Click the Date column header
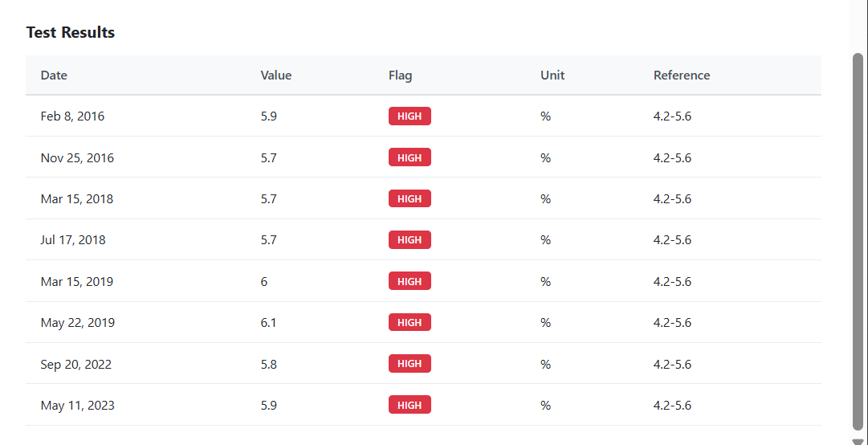 (x=54, y=76)
